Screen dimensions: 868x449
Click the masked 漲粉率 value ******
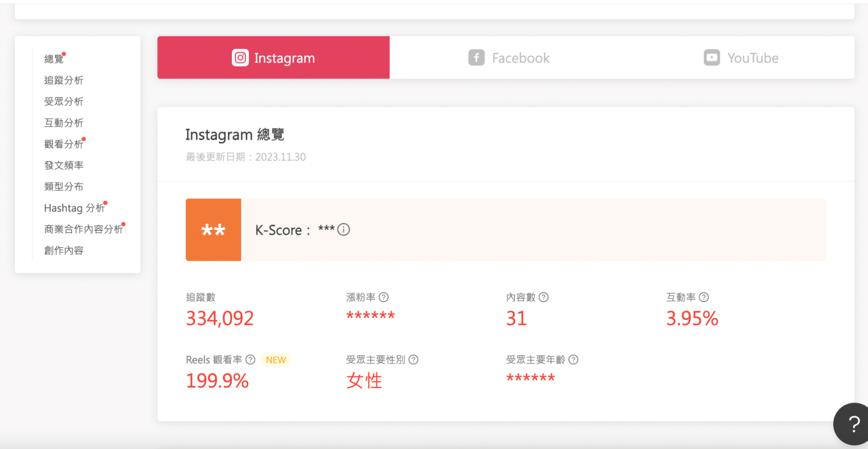pyautogui.click(x=370, y=316)
